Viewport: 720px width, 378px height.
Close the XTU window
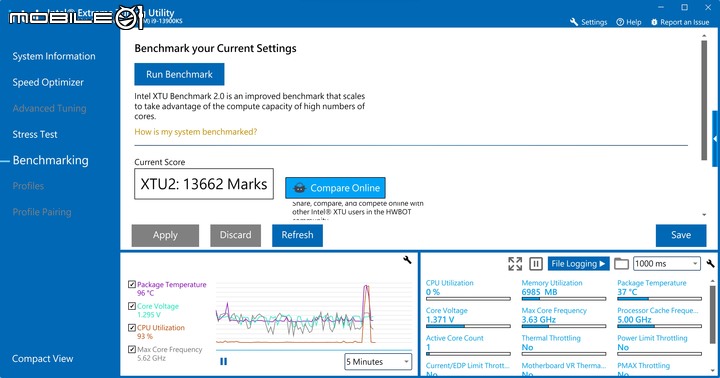708,7
